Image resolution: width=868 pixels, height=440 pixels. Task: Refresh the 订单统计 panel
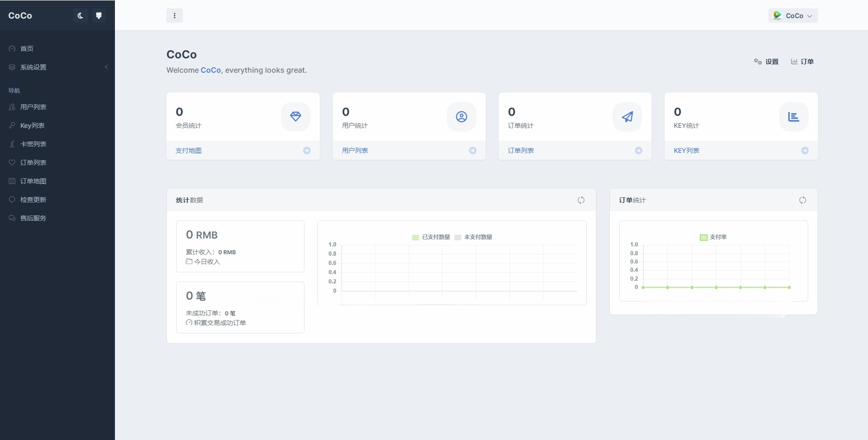(x=802, y=200)
